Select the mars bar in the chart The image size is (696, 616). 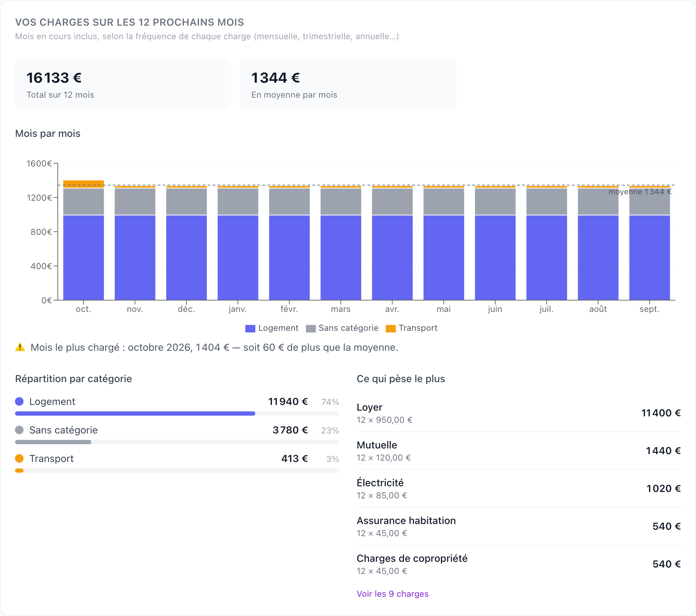(341, 243)
